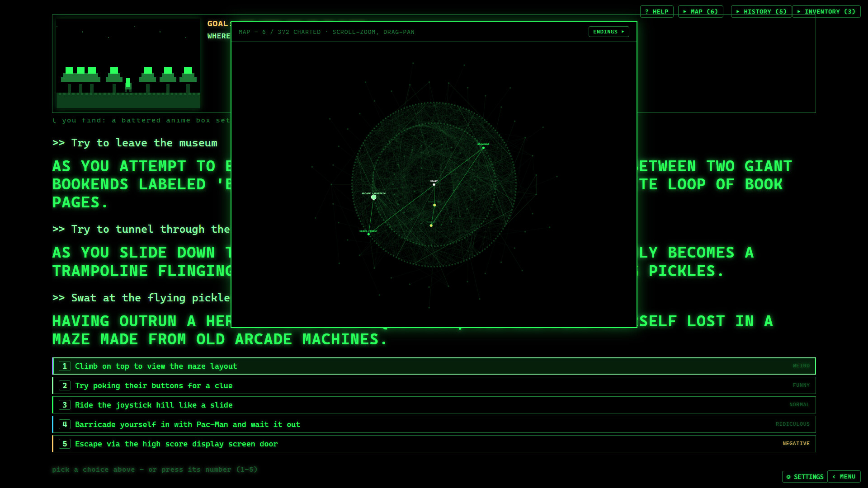Click the WEIRD tag on choice 1

click(801, 366)
